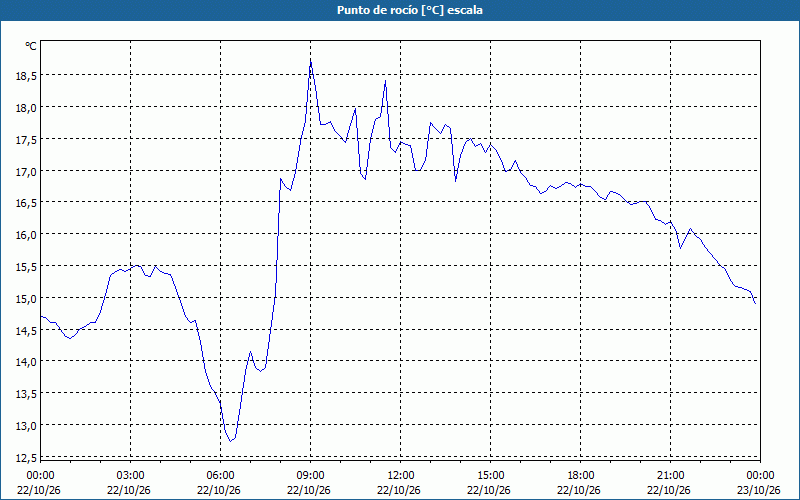Click the 22/10/26 date under 06:00
Viewport: 800px width, 500px height.
coord(219,490)
